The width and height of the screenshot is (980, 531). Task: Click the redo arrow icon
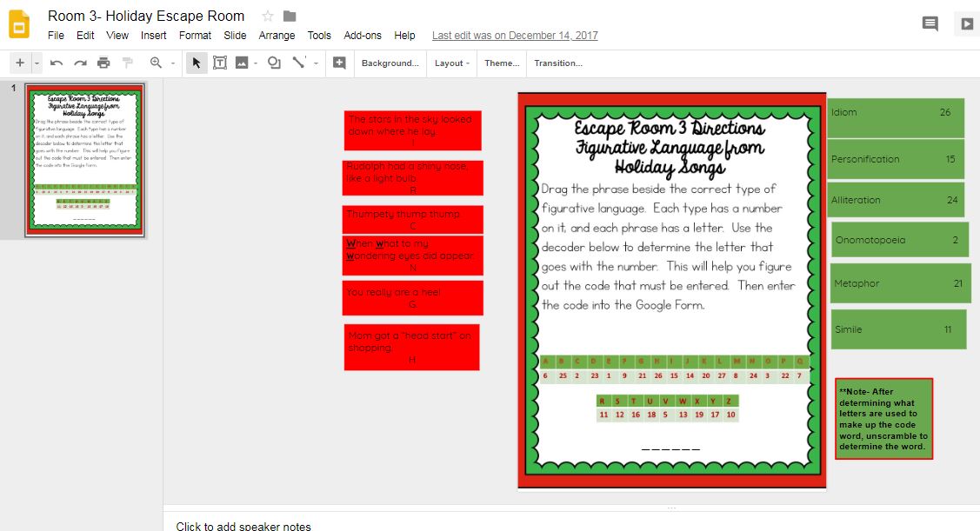pyautogui.click(x=80, y=63)
